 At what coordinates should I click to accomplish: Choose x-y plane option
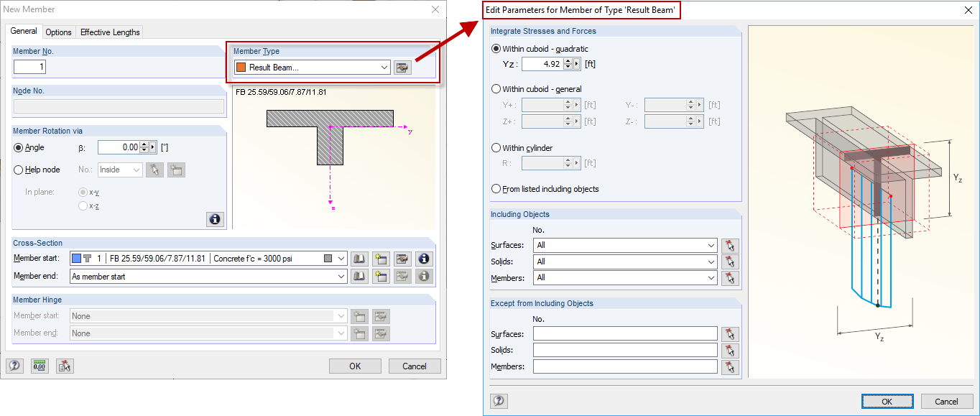(x=83, y=193)
